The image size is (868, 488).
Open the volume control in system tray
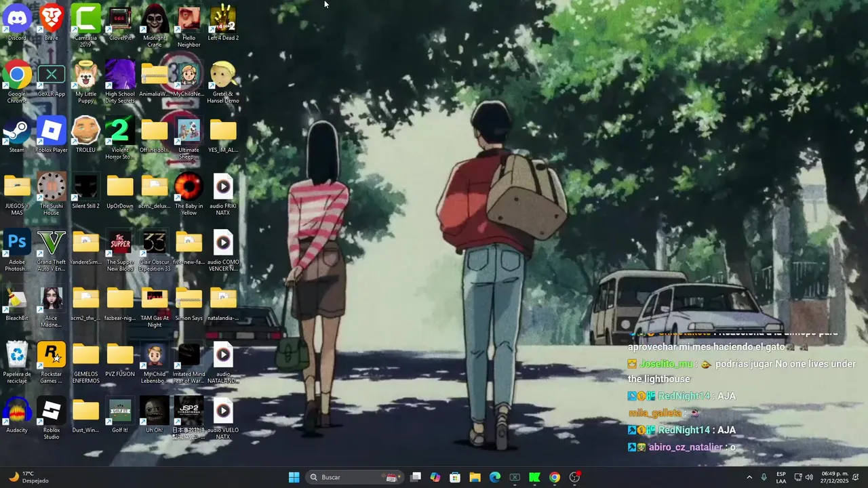pyautogui.click(x=809, y=477)
